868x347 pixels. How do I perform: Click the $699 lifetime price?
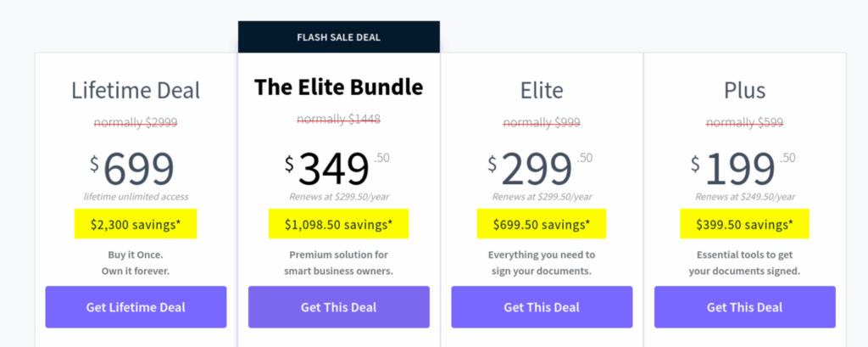pyautogui.click(x=133, y=169)
